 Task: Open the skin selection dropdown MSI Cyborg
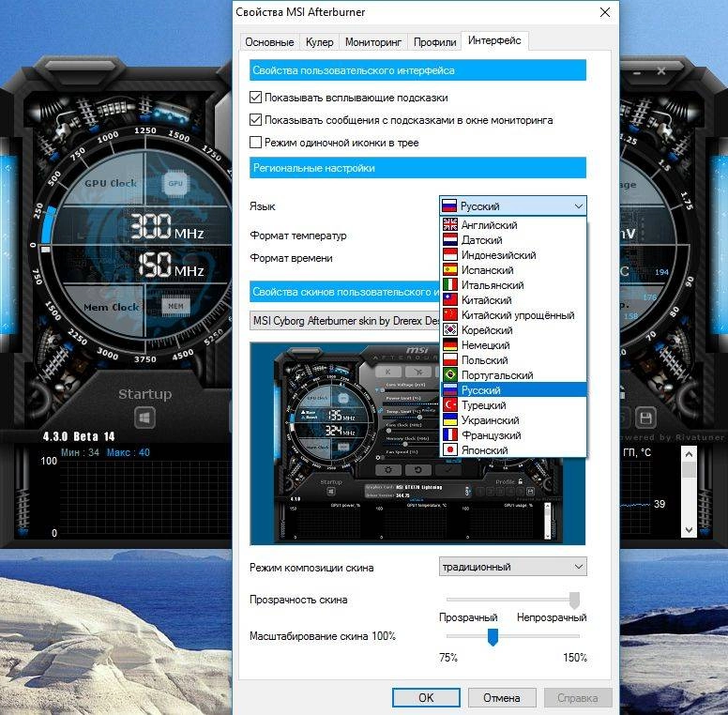pos(344,321)
